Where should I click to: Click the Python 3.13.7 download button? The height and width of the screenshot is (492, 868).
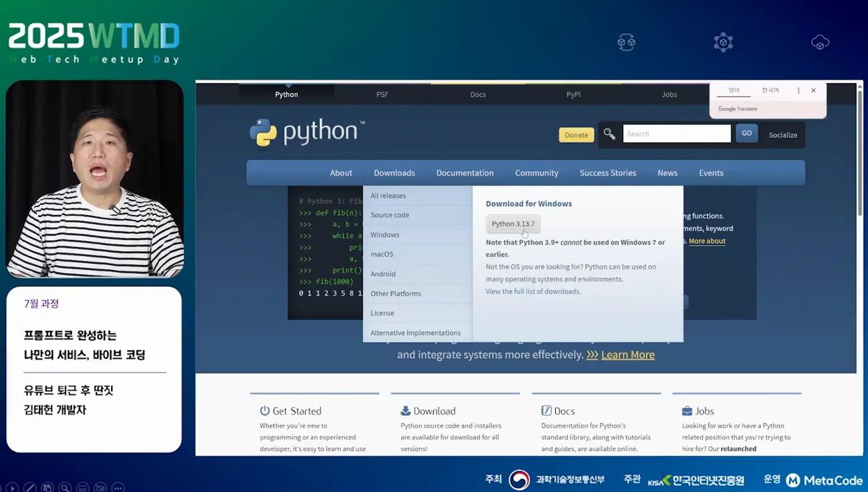[513, 223]
